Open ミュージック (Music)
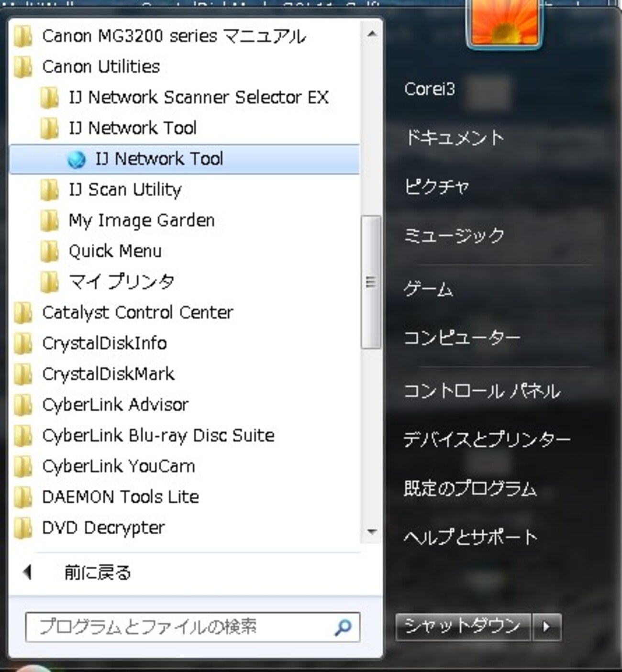 [x=454, y=235]
